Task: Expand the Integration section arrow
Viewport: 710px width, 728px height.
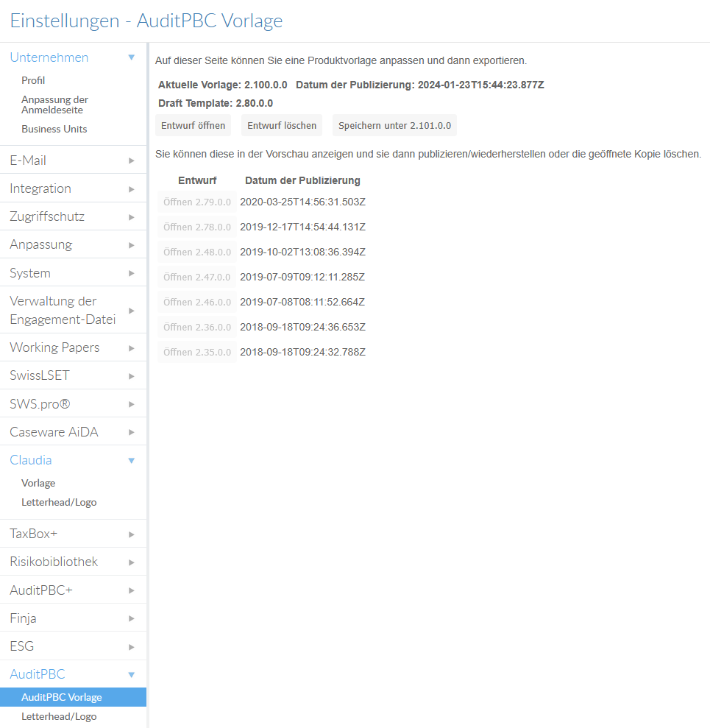Action: [131, 189]
